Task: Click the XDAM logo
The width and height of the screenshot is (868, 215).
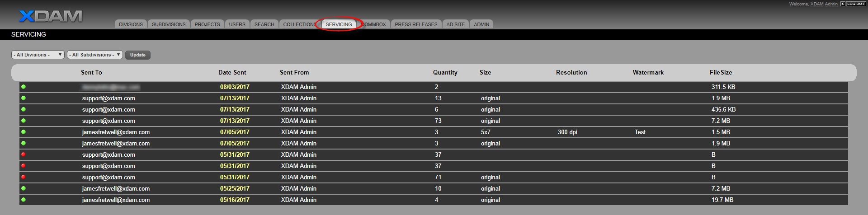Action: pos(51,17)
